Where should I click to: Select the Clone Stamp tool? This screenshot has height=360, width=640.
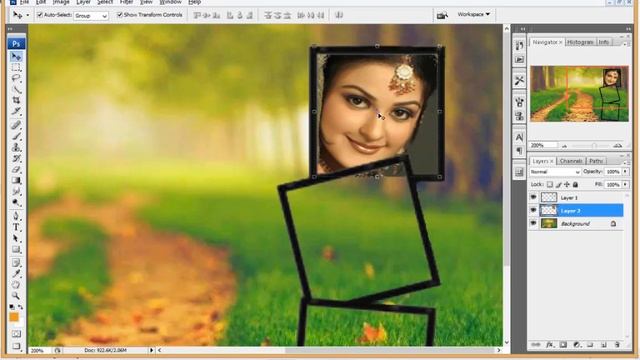click(x=16, y=147)
